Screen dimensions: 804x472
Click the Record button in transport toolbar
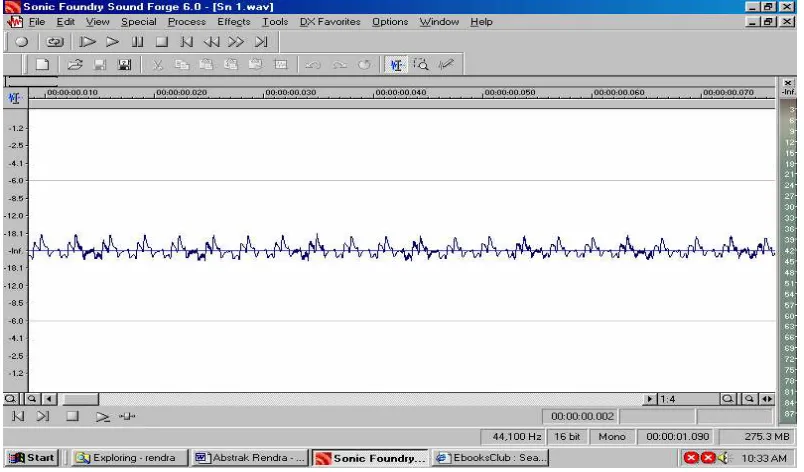tap(22, 42)
